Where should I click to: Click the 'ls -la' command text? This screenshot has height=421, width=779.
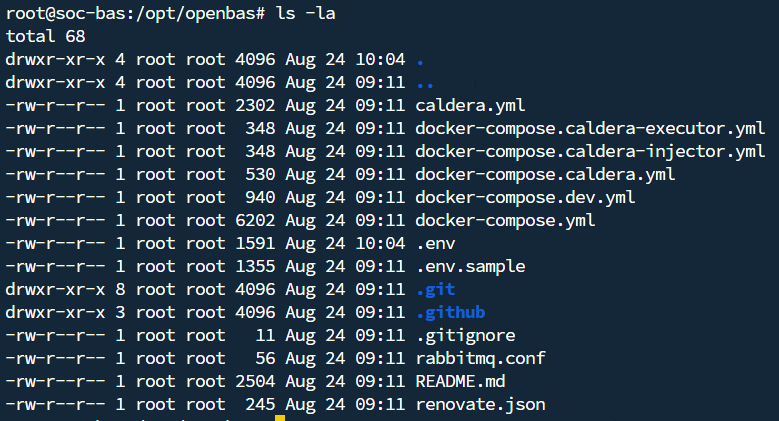pyautogui.click(x=306, y=13)
